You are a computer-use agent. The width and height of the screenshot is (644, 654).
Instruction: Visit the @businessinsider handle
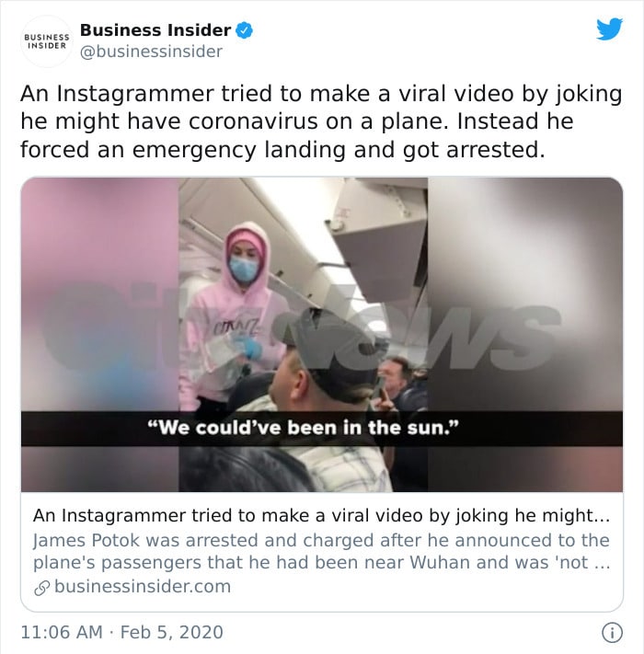tap(151, 52)
